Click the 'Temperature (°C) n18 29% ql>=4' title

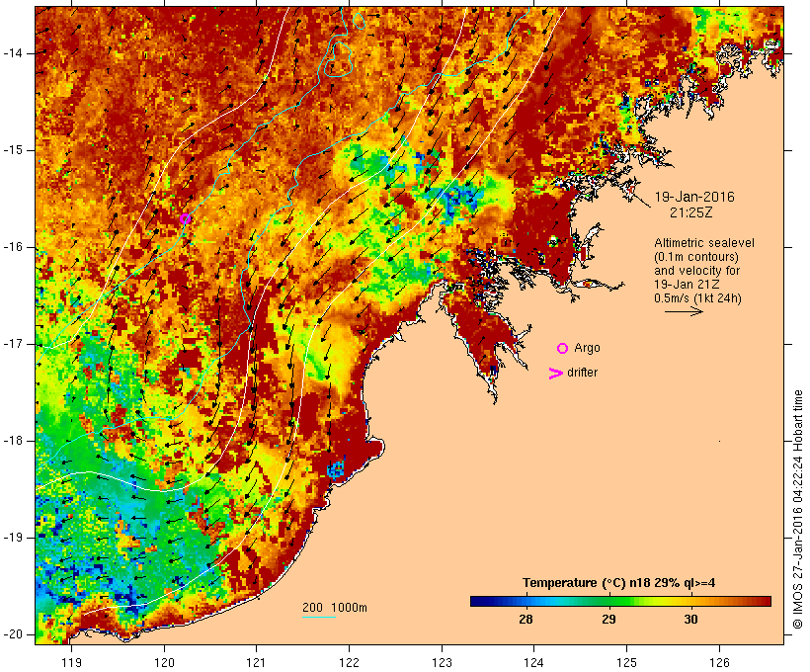pyautogui.click(x=619, y=583)
